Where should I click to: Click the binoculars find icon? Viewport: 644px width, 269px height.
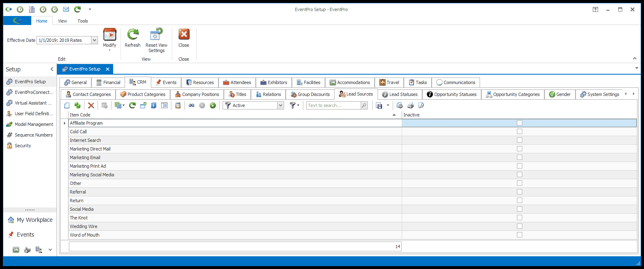pyautogui.click(x=191, y=105)
